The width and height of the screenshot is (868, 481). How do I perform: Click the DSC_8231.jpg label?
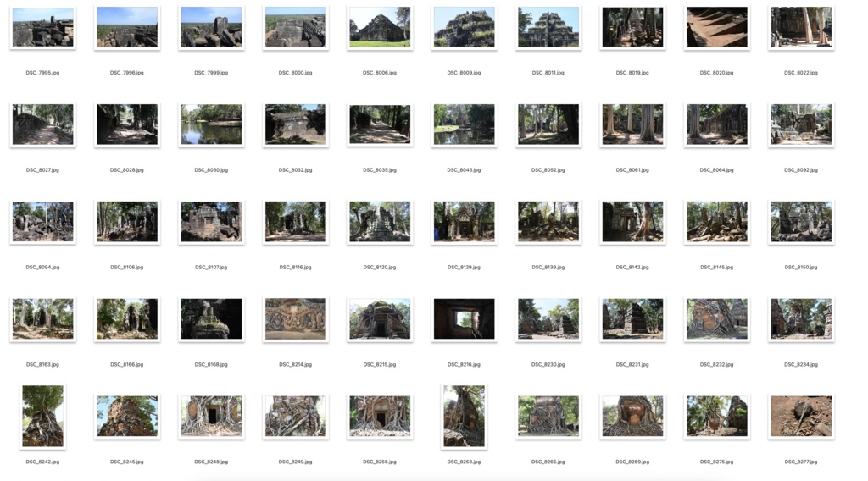[x=632, y=364]
